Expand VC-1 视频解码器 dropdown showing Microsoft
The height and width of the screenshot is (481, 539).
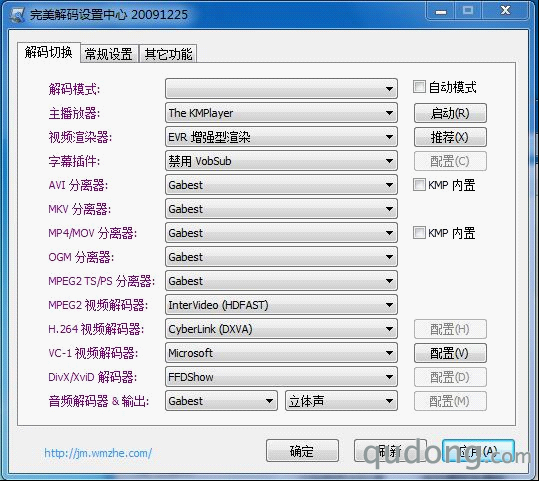(281, 353)
